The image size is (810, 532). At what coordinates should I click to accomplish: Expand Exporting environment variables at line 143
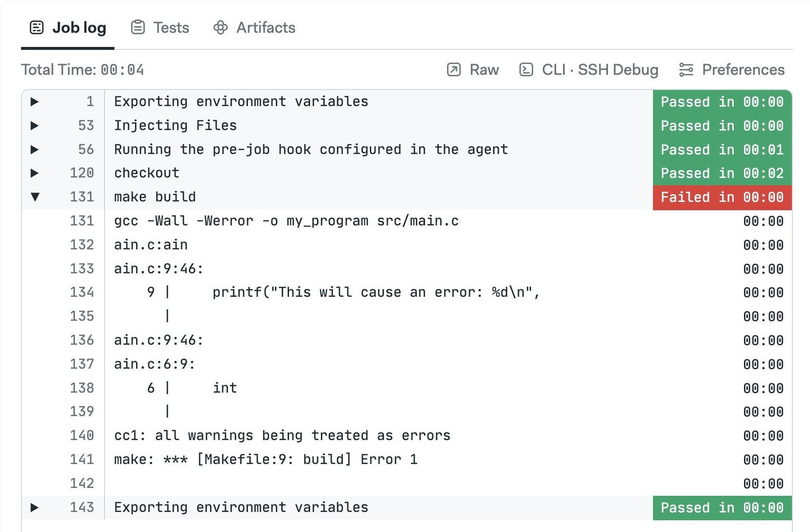pyautogui.click(x=34, y=508)
